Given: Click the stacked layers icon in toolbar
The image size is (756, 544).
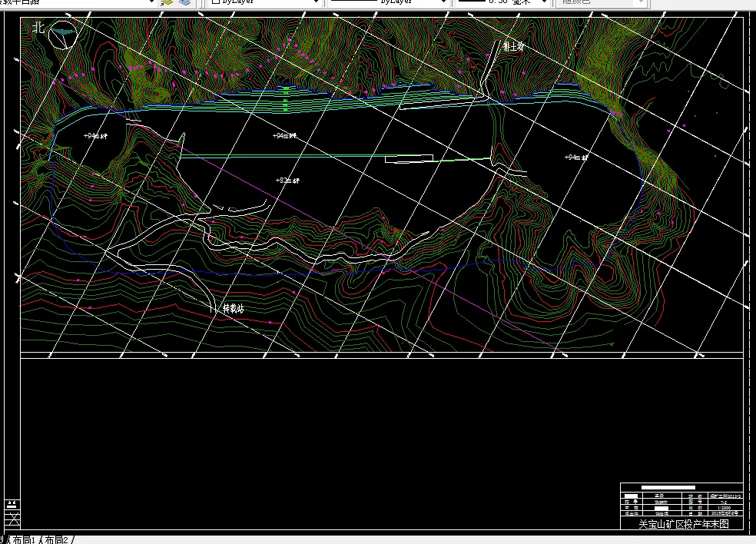Looking at the screenshot, I should (x=184, y=2).
